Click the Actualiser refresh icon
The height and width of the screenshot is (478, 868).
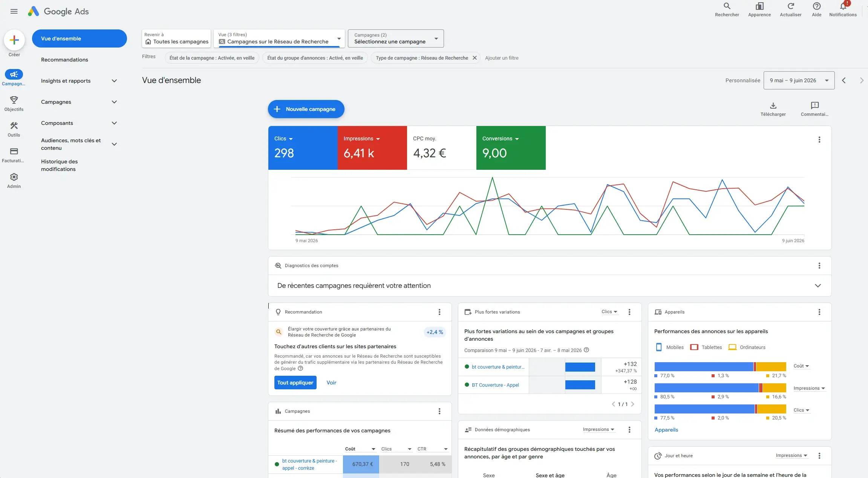[791, 6]
